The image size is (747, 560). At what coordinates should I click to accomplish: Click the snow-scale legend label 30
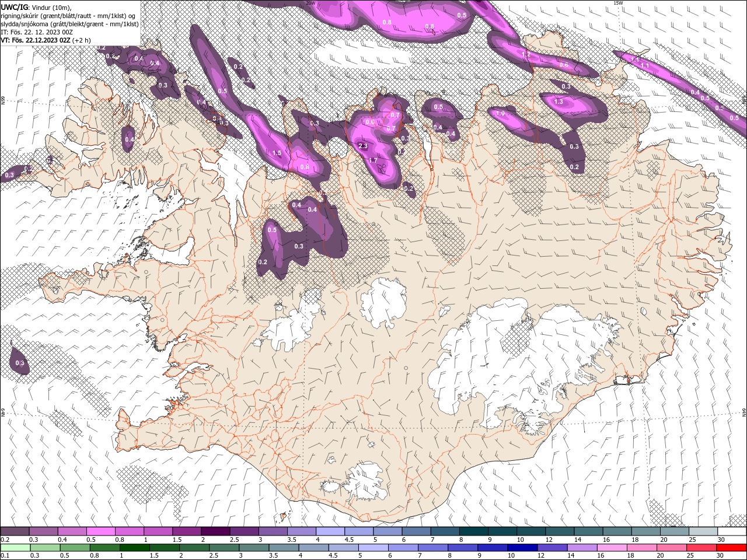721,540
